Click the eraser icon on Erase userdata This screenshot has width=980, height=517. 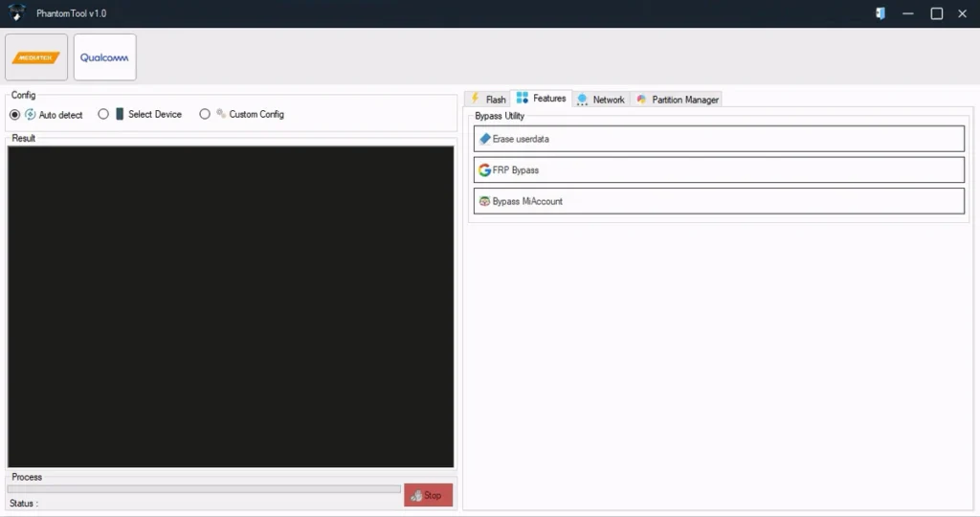click(x=485, y=139)
